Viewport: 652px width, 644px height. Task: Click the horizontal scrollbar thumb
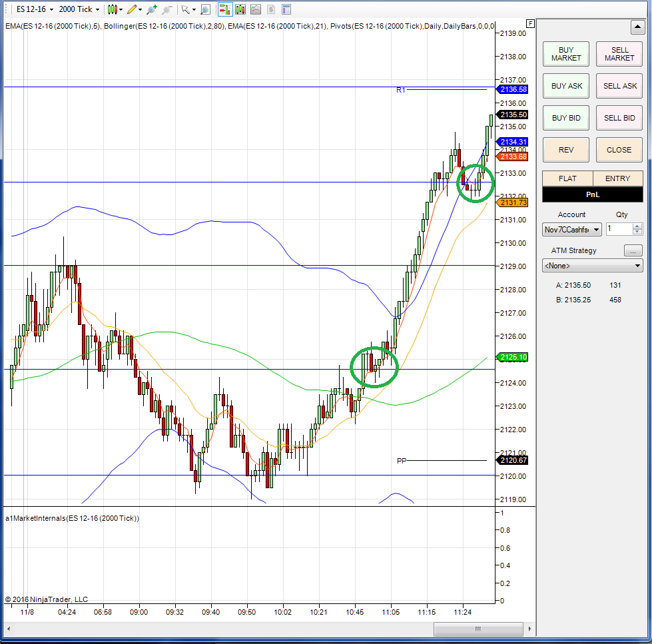pyautogui.click(x=478, y=629)
